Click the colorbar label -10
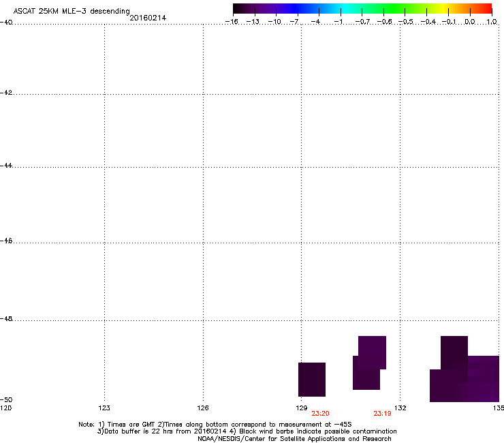Screen dimensions: 504x443 275,22
